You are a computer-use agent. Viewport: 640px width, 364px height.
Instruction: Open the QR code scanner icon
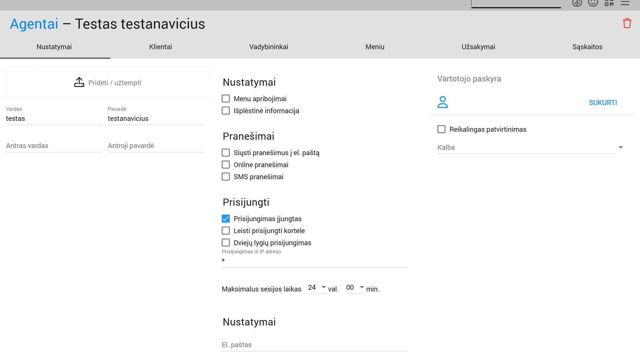pyautogui.click(x=609, y=3)
